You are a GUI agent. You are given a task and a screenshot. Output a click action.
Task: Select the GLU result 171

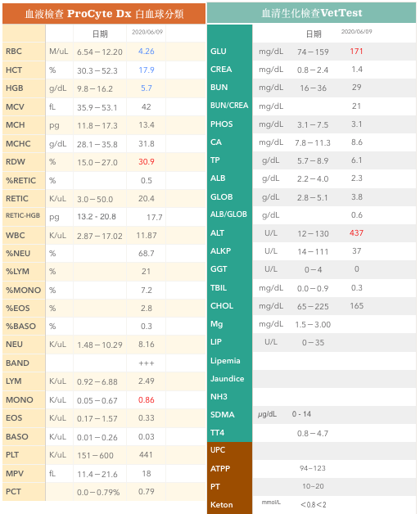click(x=356, y=52)
